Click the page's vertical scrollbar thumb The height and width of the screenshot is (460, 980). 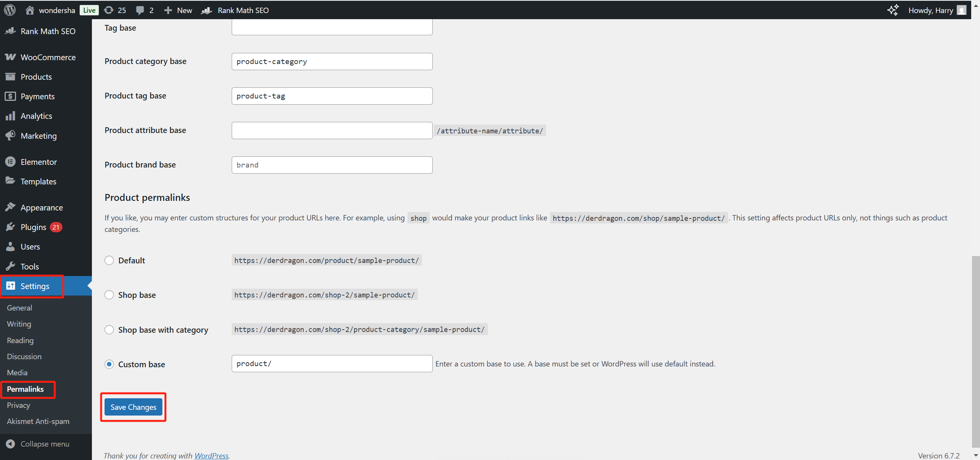coord(975,351)
